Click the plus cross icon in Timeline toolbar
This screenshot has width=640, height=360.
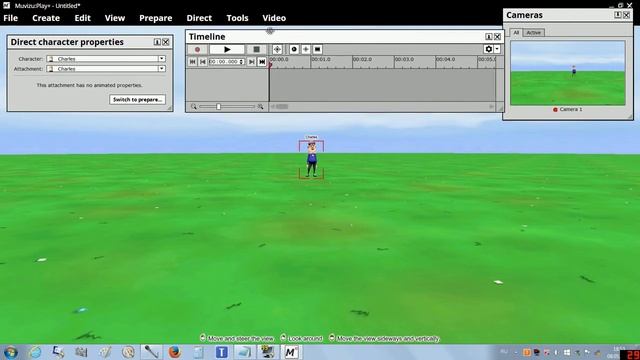pyautogui.click(x=306, y=49)
